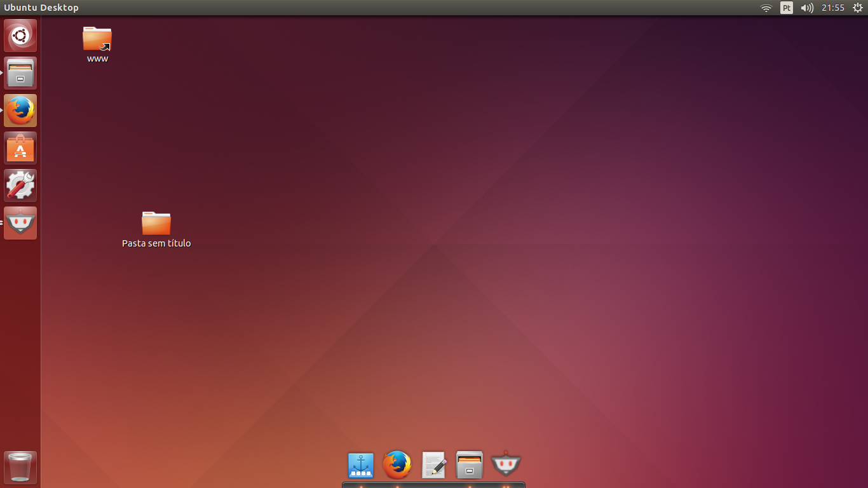This screenshot has width=868, height=488.
Task: Open the Ubuntu Dash home button
Action: pyautogui.click(x=20, y=36)
